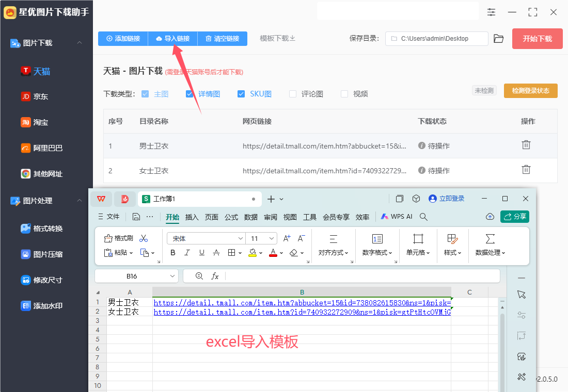Click the insert function fx icon
The width and height of the screenshot is (568, 392).
(215, 276)
